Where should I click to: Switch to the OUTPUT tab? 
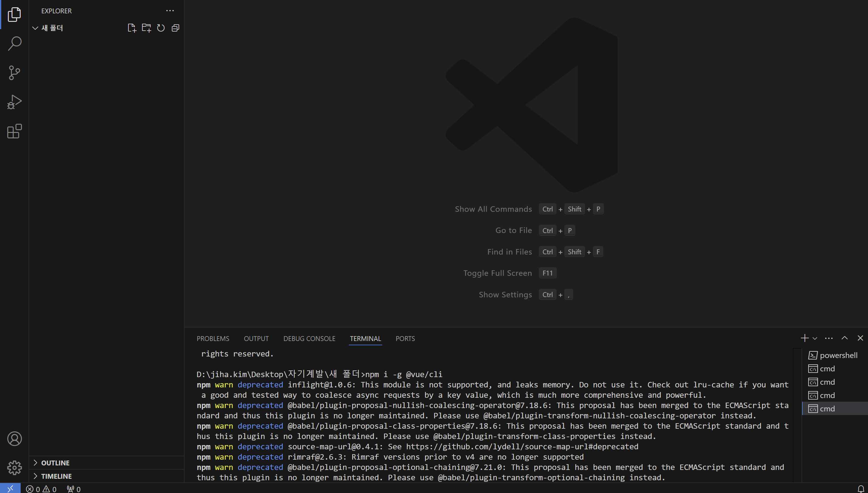(x=256, y=338)
